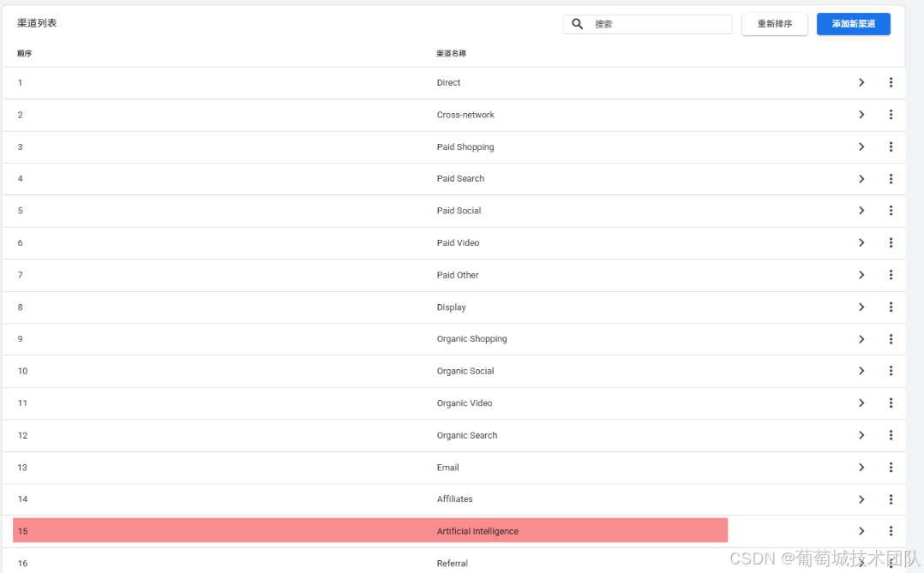Click the 渠道列表 list title
924x573 pixels.
point(37,23)
